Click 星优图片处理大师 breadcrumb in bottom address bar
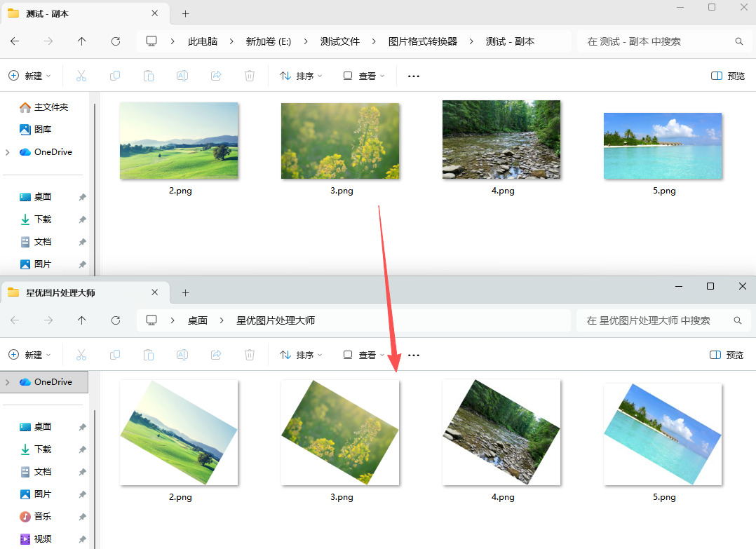 [x=276, y=320]
